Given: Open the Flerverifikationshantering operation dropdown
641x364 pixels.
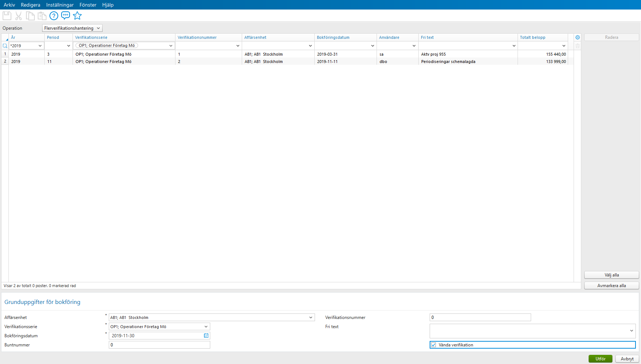Looking at the screenshot, I should [x=98, y=28].
